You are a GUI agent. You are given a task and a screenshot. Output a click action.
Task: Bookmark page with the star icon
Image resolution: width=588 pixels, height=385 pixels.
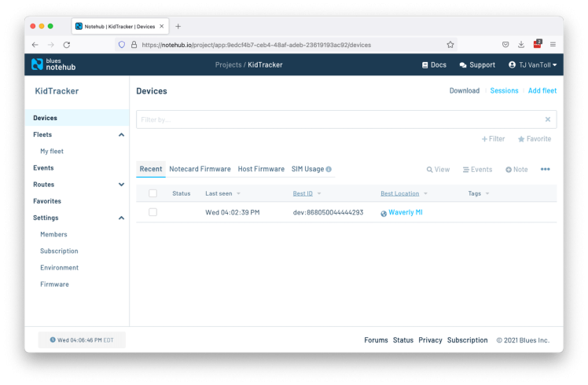450,45
